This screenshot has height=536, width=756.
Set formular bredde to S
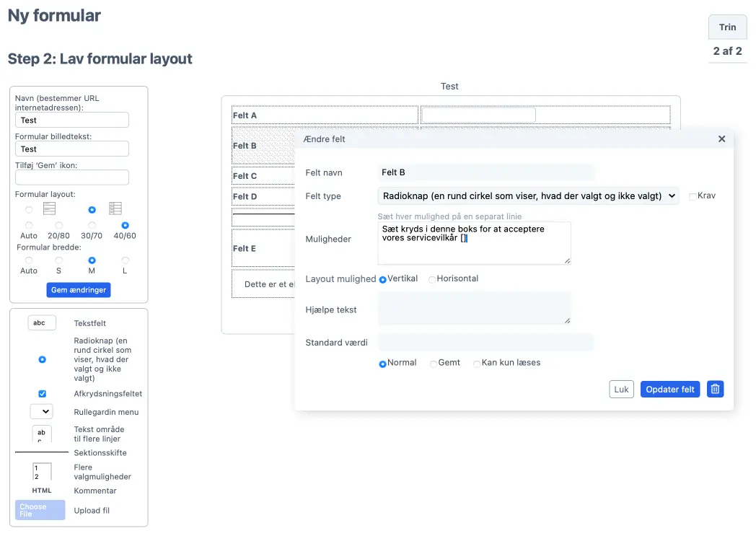(x=59, y=260)
